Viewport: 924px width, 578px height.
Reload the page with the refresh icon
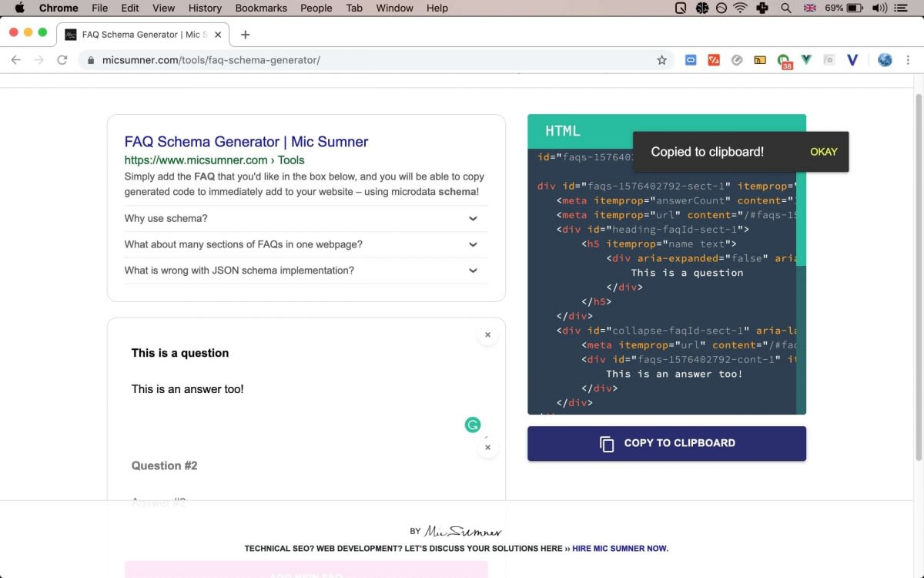pyautogui.click(x=62, y=60)
